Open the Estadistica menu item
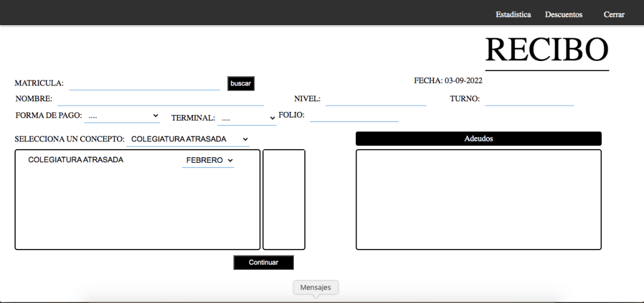Image resolution: width=644 pixels, height=303 pixels. click(513, 14)
